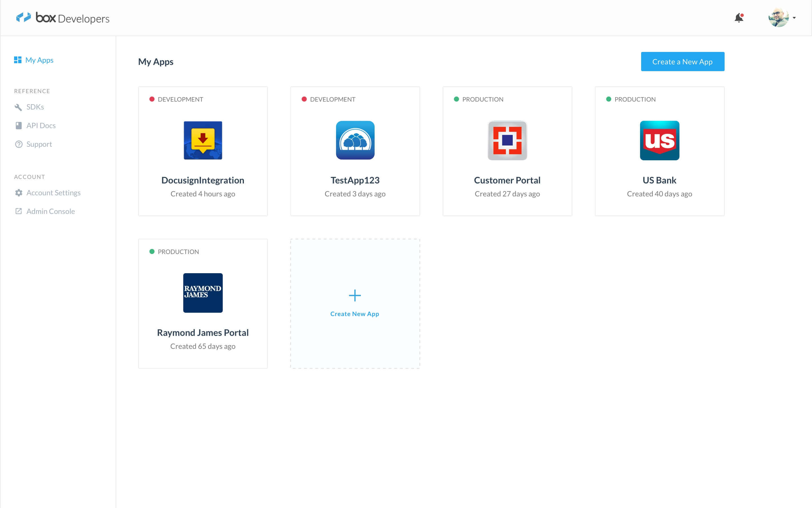Click the Create New App link
This screenshot has height=508, width=812.
click(355, 314)
